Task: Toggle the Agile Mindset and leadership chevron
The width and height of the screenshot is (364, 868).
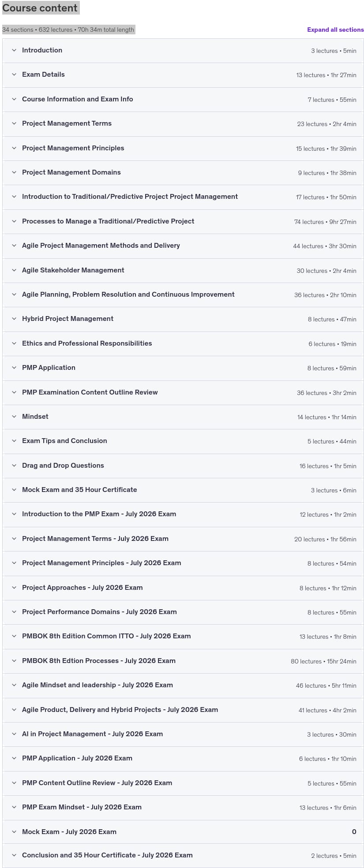Action: point(14,685)
